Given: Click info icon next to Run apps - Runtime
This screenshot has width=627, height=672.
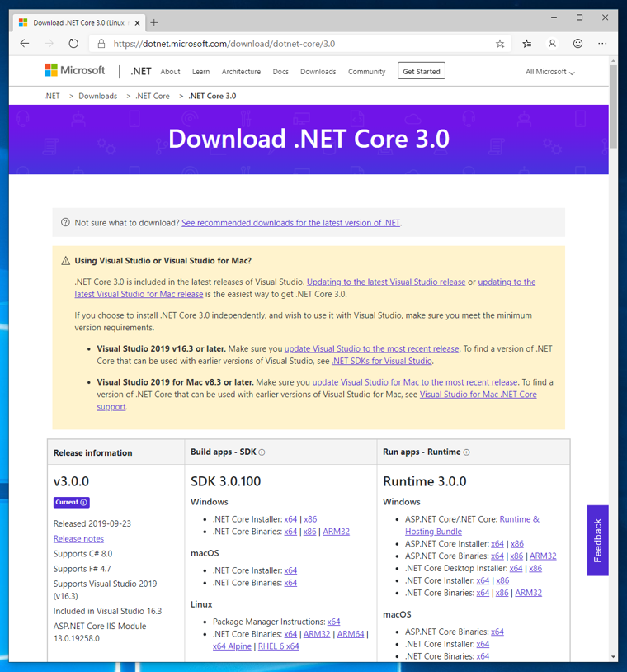Looking at the screenshot, I should pos(466,452).
